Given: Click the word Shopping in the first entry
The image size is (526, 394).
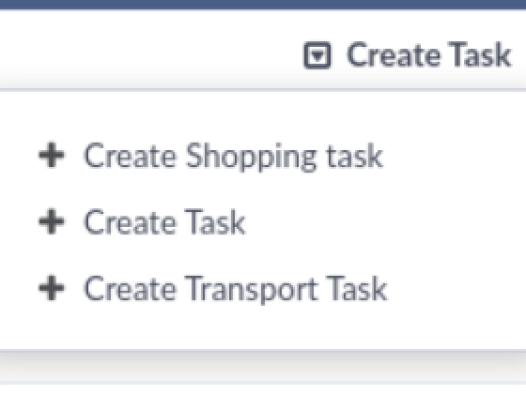Looking at the screenshot, I should pyautogui.click(x=251, y=156).
